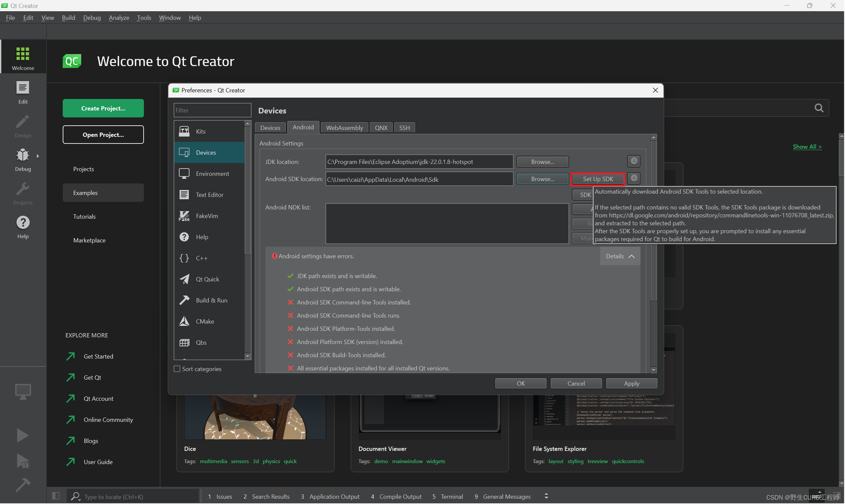Image resolution: width=845 pixels, height=504 pixels.
Task: Open the Design mode icon
Action: point(23,126)
